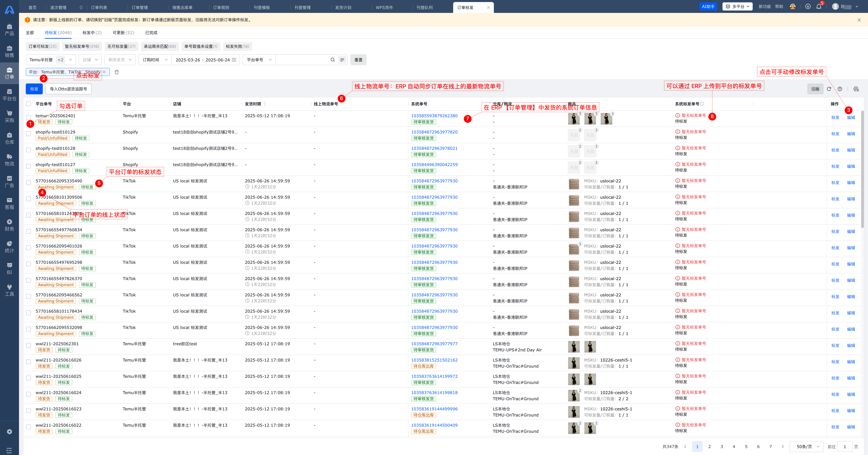Click the refresh icon beside 旧版
The image size is (868, 455).
829,89
